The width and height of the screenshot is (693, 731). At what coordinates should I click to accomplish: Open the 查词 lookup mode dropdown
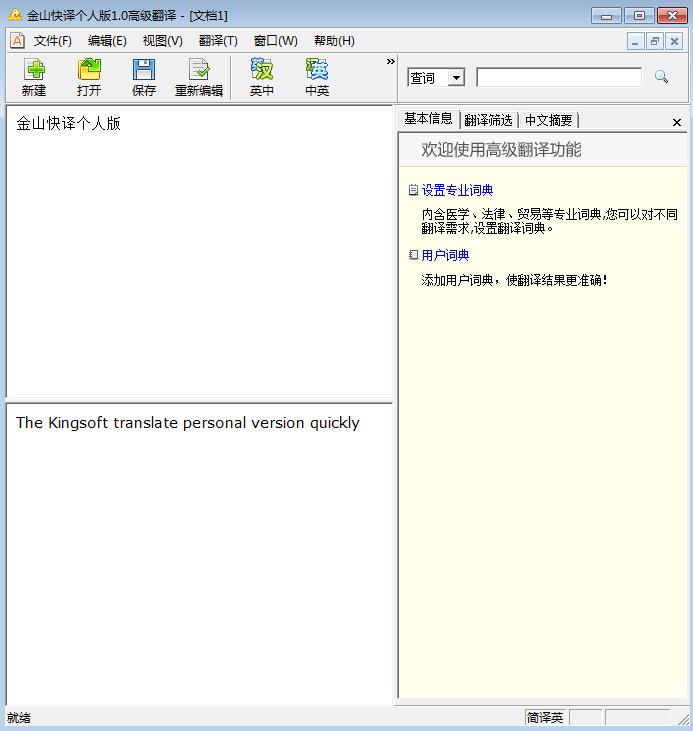pyautogui.click(x=457, y=77)
